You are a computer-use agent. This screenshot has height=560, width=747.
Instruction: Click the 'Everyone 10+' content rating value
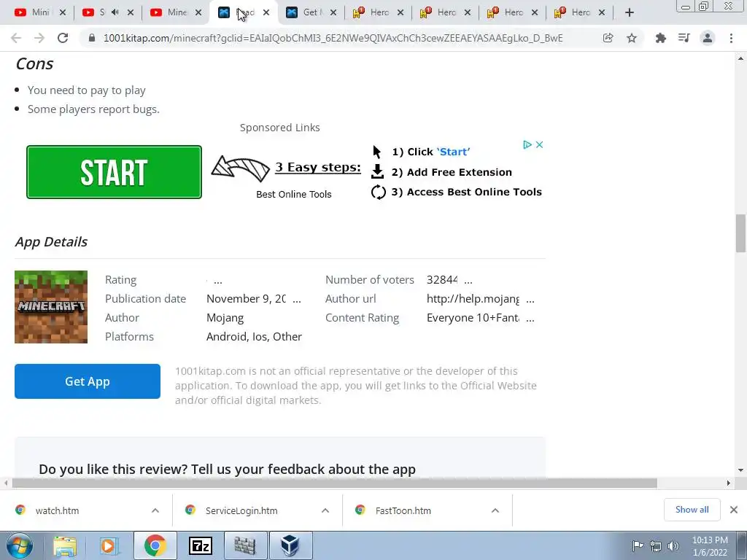click(473, 318)
